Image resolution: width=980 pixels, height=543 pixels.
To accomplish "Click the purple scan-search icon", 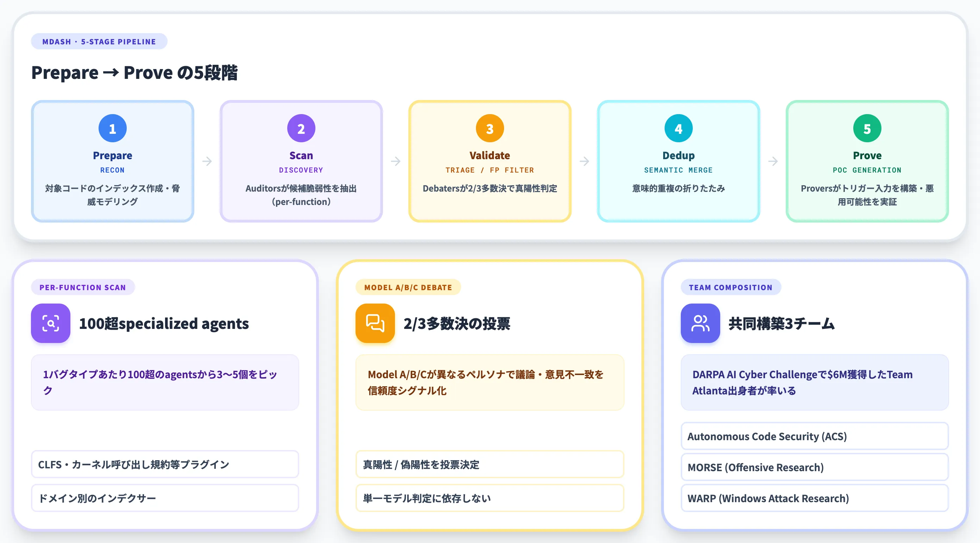I will click(51, 323).
